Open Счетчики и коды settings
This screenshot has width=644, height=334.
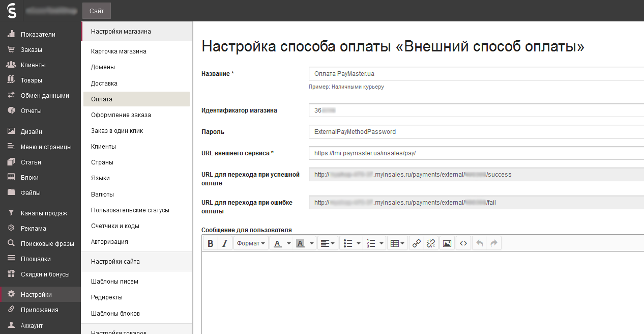[115, 226]
